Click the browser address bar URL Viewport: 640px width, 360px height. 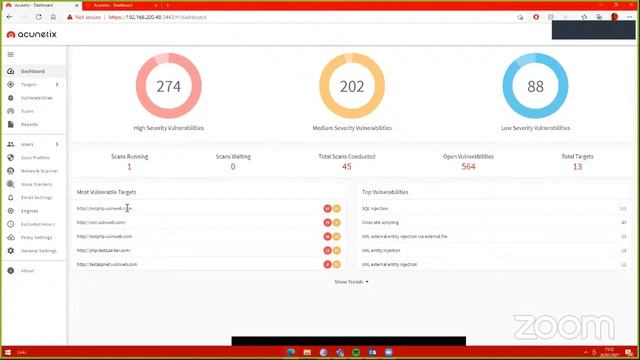click(157, 17)
